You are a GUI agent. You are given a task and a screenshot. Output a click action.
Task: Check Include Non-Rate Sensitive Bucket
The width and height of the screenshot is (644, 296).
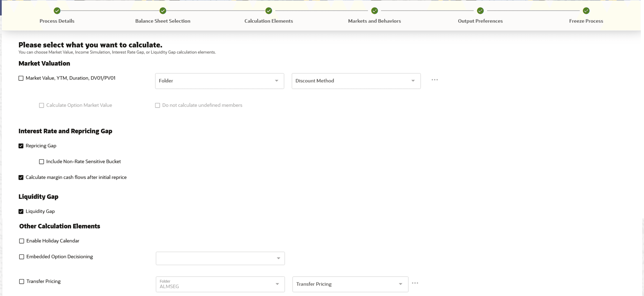point(41,162)
